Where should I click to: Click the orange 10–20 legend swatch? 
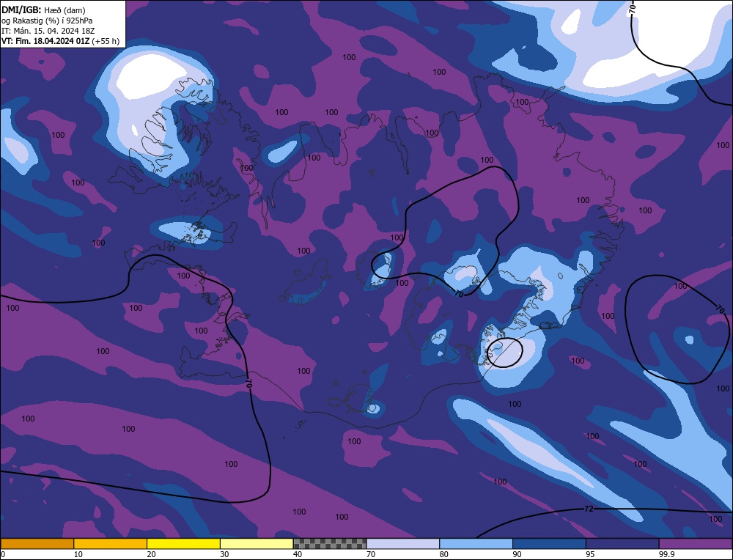(x=111, y=543)
